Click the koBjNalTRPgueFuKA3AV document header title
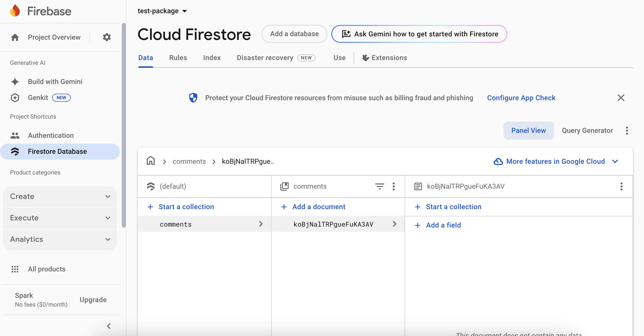The image size is (644, 336). tap(466, 186)
